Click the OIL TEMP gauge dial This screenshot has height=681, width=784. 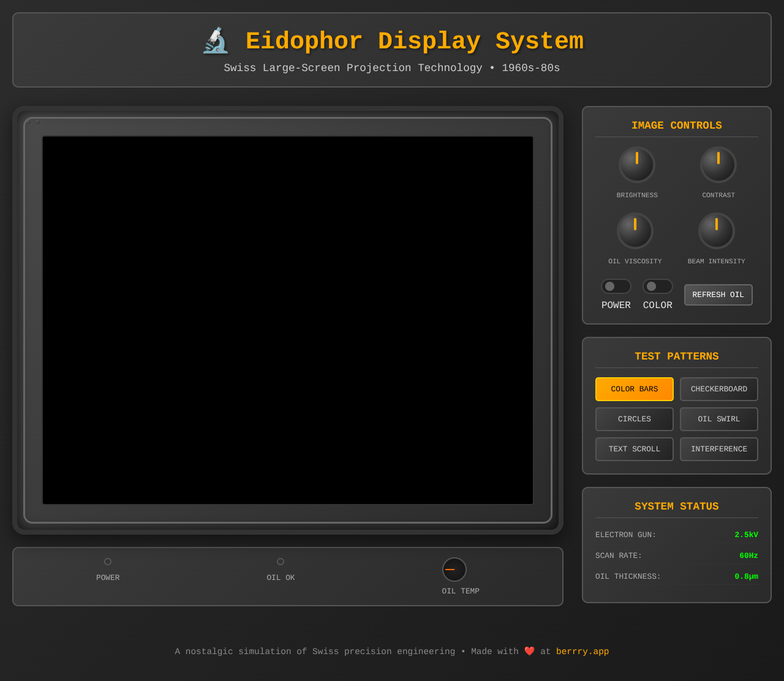(454, 569)
